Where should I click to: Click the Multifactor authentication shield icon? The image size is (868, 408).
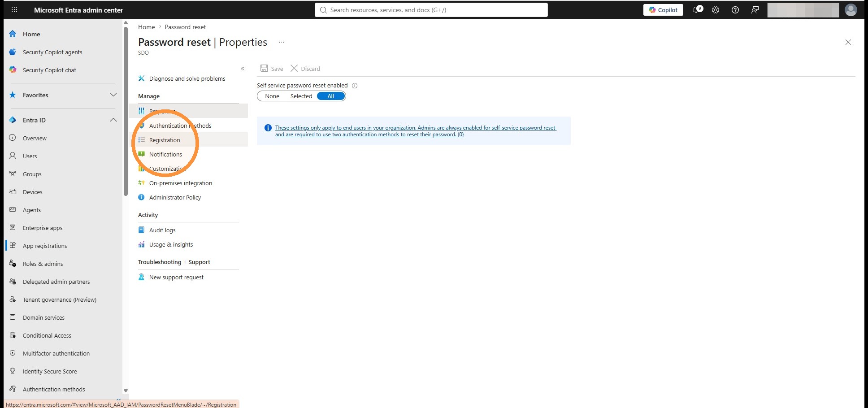tap(13, 353)
